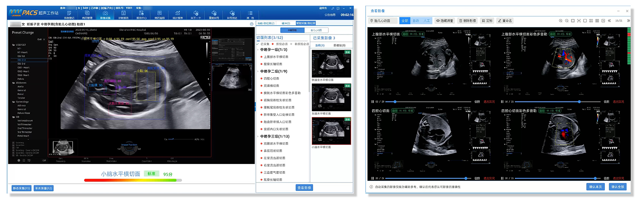Switch to 回收站(0) tab
Image resolution: width=644 pixels, height=211 pixels.
click(339, 45)
